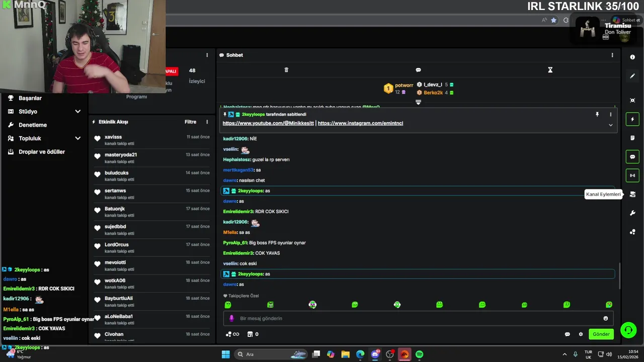Open the Sohbet panel three-dot menu
Viewport: 644px width, 362px height.
tap(612, 55)
